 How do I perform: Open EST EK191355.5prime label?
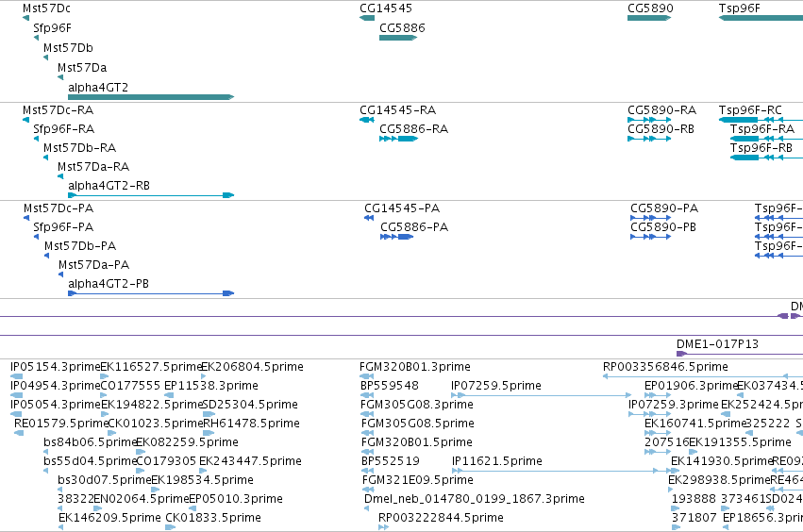(741, 442)
